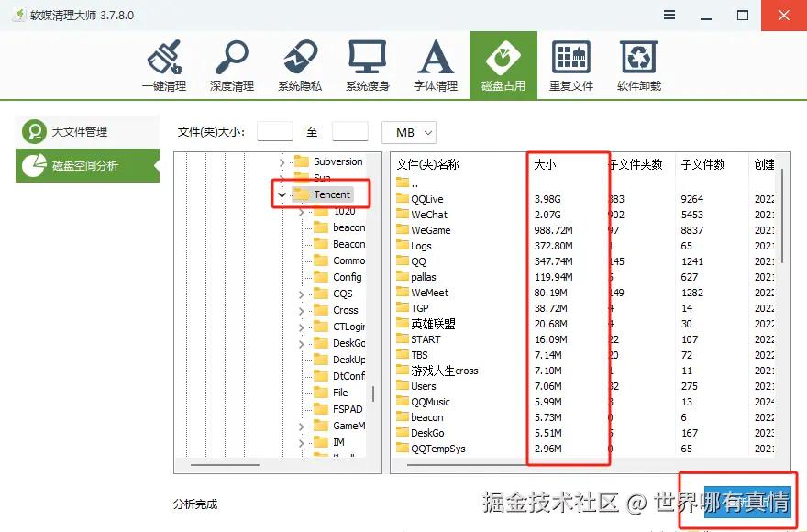Select the FSPAD folder in tree

(348, 409)
